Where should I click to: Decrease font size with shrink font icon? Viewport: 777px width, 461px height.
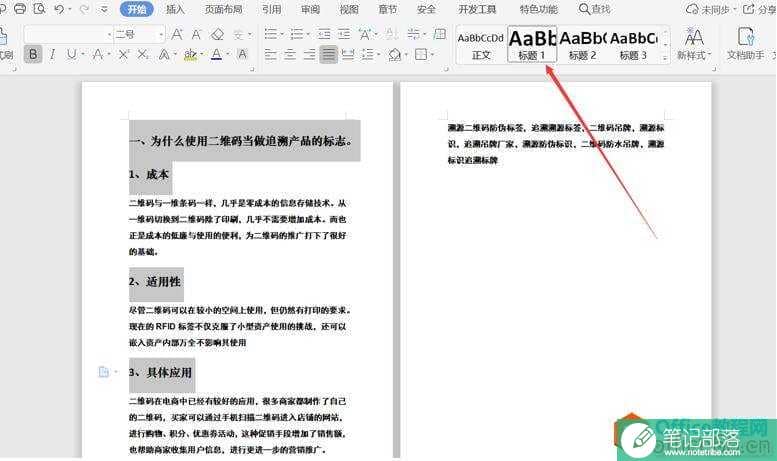click(196, 34)
